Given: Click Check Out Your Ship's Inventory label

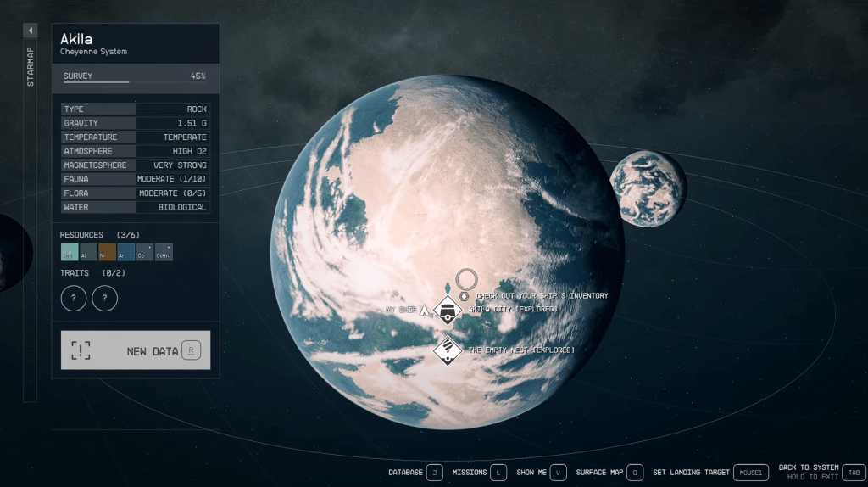Looking at the screenshot, I should click(x=542, y=296).
